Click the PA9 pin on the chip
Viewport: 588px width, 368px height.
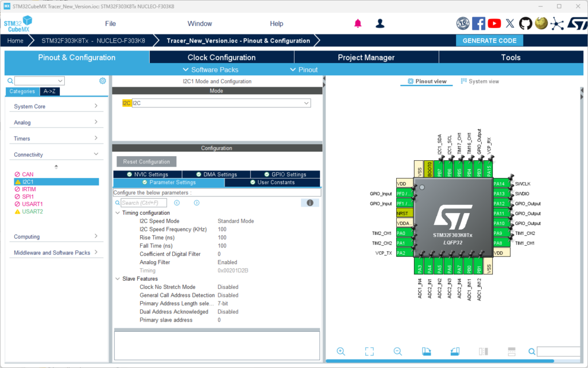[x=501, y=233]
